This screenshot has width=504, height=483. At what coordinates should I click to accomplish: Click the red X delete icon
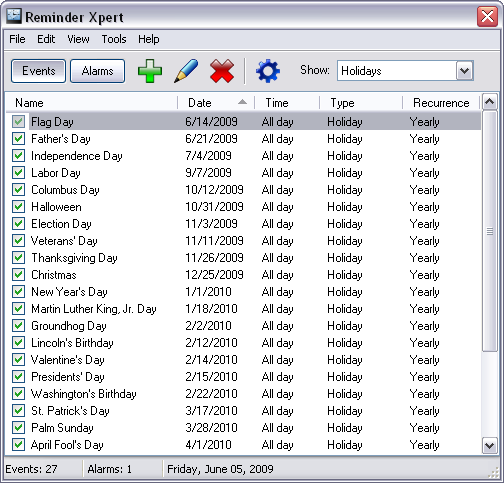tap(222, 71)
